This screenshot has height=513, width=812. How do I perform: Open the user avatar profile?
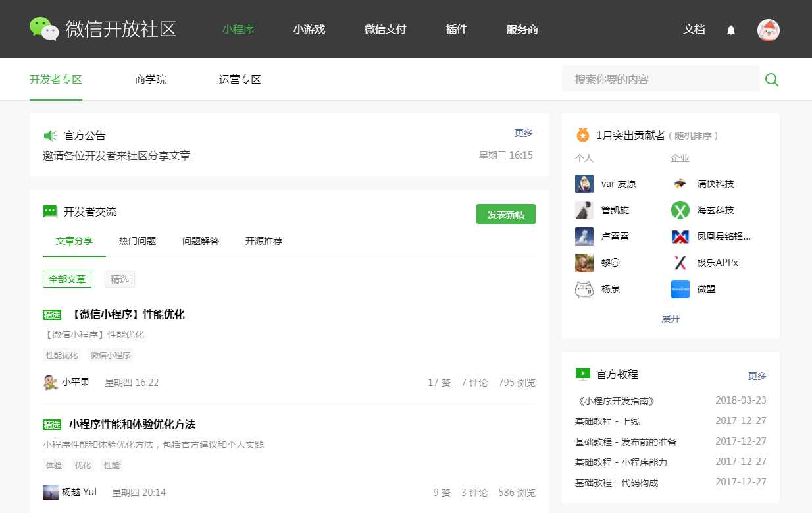pos(769,30)
